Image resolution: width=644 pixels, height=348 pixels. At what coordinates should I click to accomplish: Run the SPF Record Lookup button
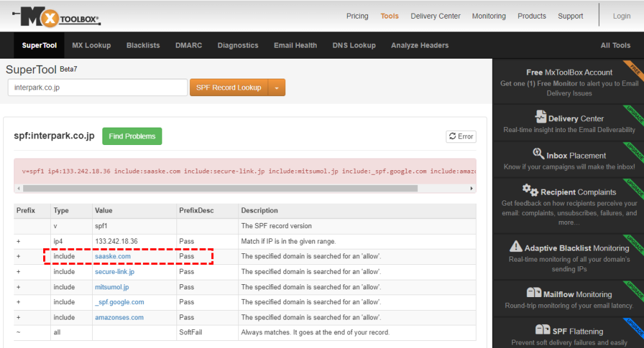pyautogui.click(x=229, y=88)
